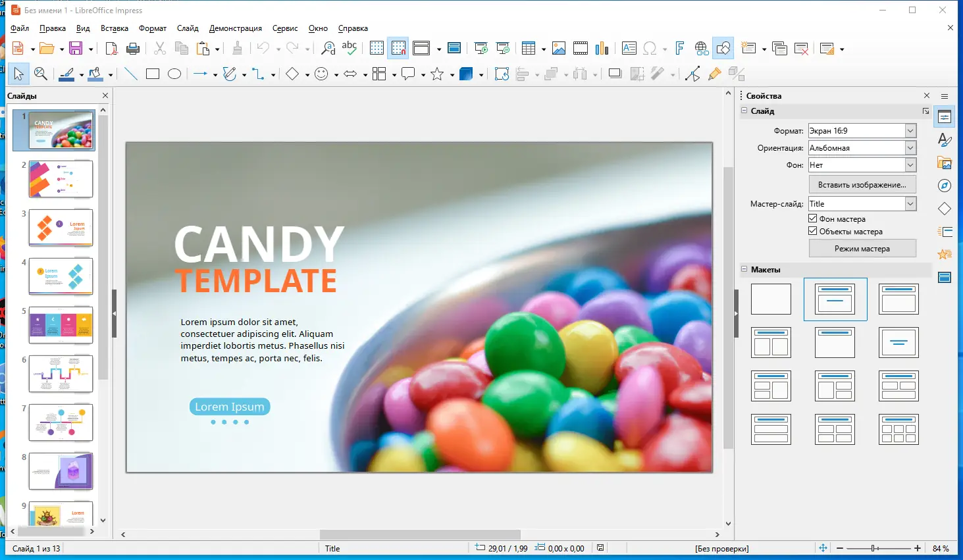
Task: Toggle the Show draw functions icon
Action: [723, 48]
